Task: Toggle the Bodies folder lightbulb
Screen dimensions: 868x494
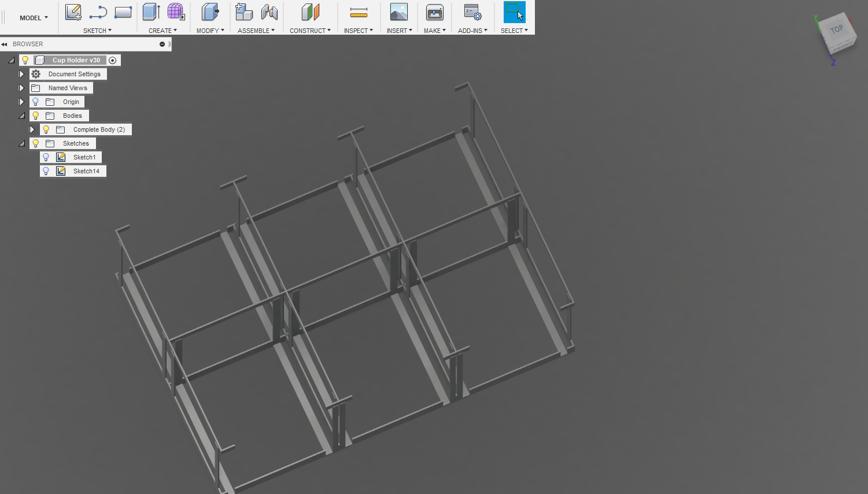Action: click(35, 116)
